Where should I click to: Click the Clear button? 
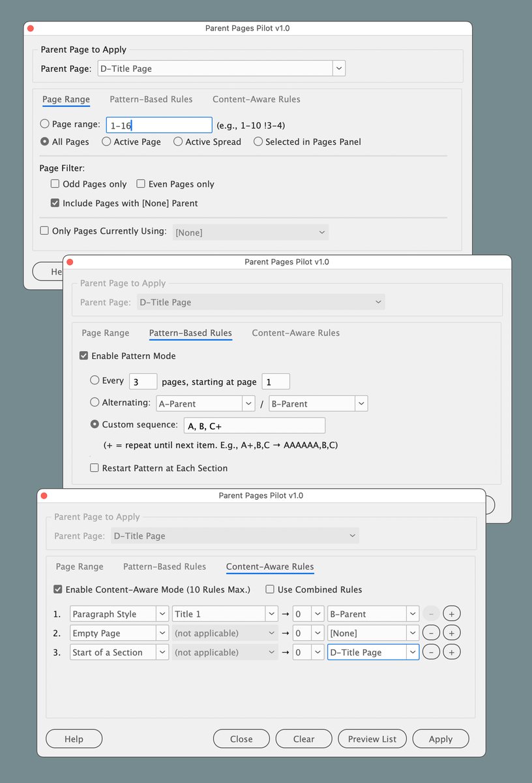click(x=304, y=739)
